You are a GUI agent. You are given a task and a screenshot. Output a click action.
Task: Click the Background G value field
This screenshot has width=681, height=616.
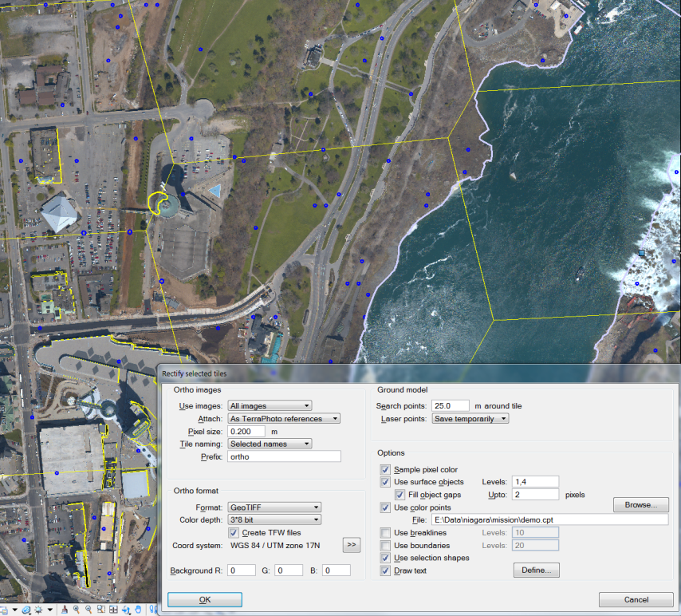pos(289,571)
